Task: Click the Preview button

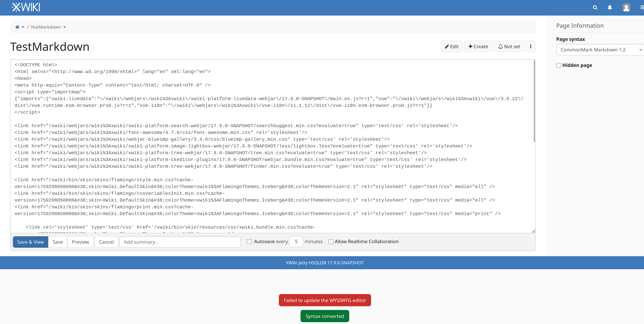Action: [80, 242]
